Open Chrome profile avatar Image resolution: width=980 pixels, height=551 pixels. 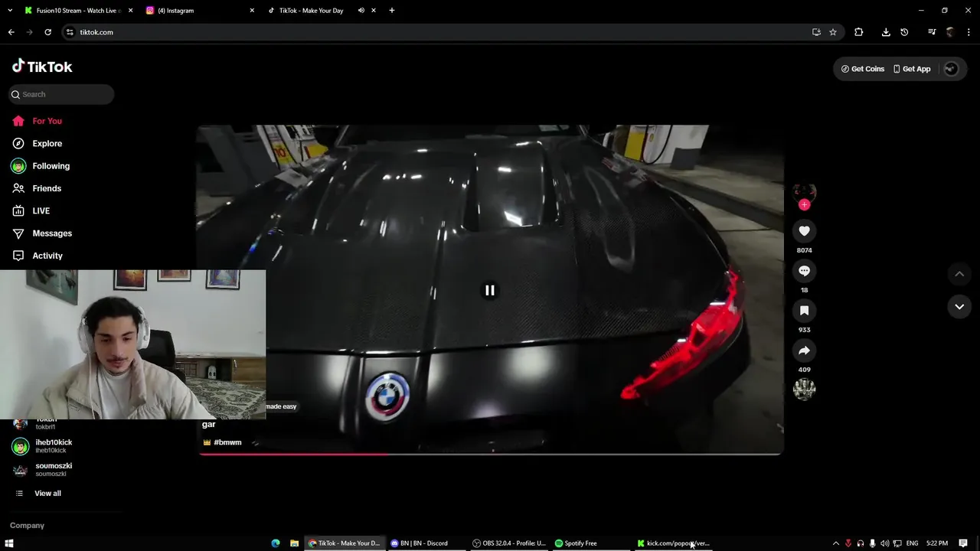tap(950, 32)
